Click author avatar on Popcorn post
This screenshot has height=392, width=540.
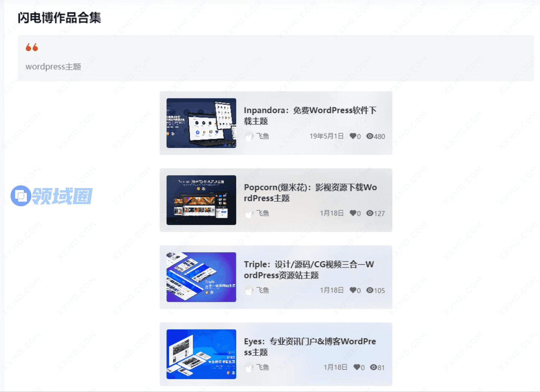tap(249, 213)
